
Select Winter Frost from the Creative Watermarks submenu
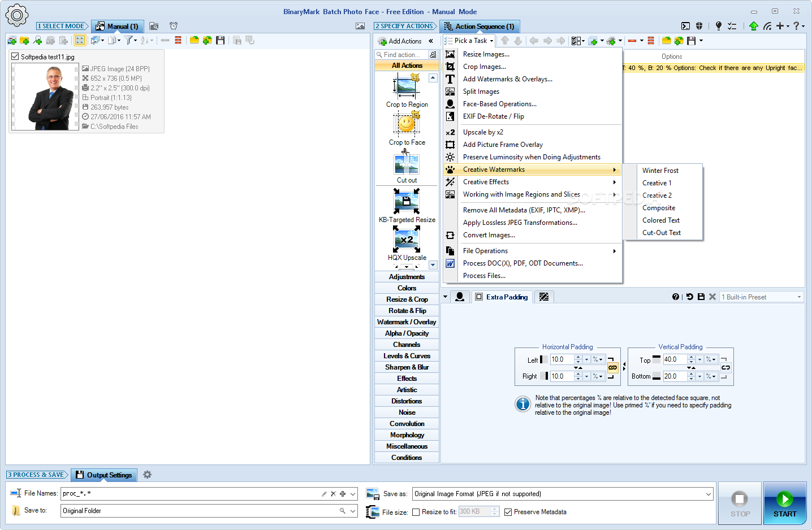point(663,171)
